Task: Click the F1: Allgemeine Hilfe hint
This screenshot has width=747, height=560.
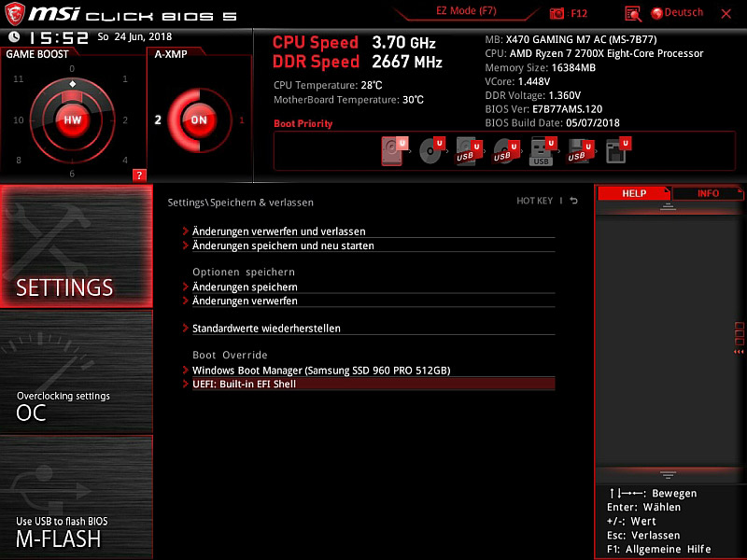Action: pos(659,549)
